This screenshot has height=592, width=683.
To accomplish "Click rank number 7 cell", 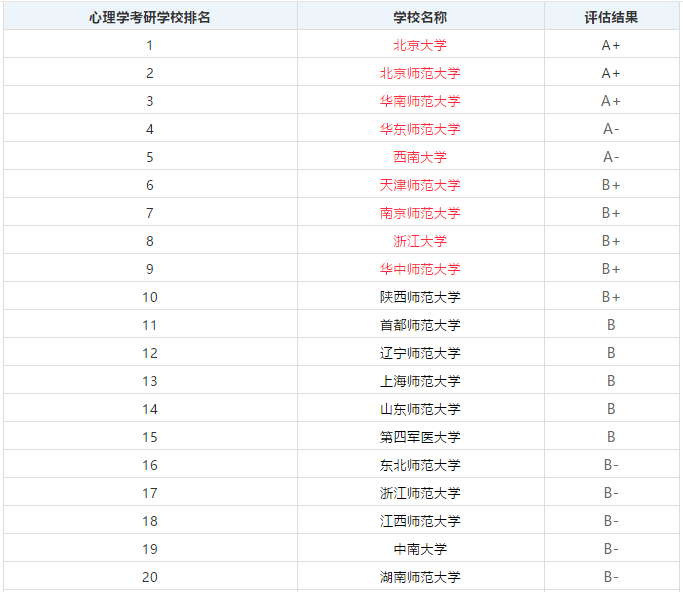I will (150, 213).
